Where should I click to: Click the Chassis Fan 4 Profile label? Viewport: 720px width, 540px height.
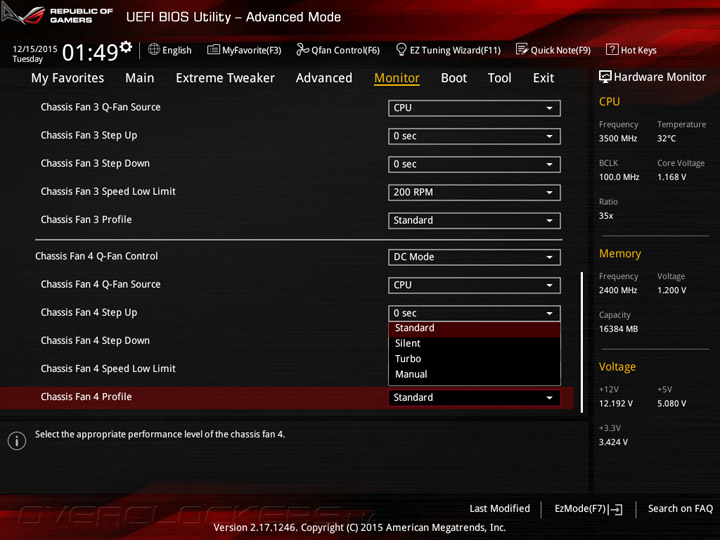86,397
